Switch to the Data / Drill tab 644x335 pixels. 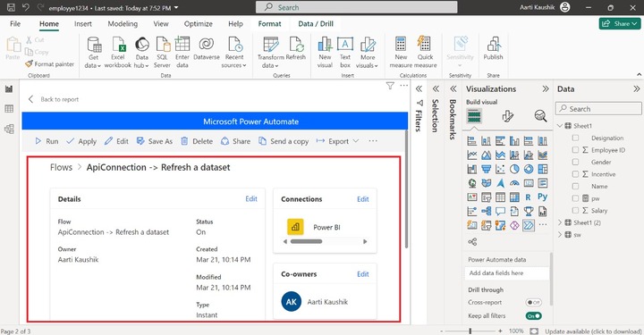pos(316,24)
